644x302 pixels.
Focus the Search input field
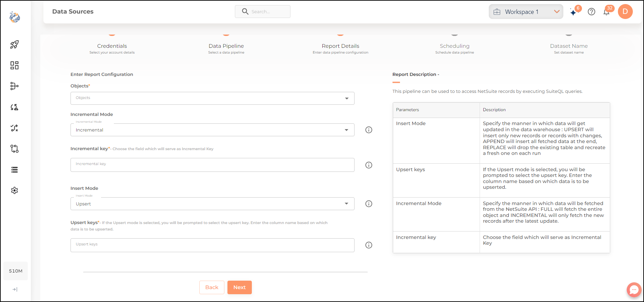[263, 12]
